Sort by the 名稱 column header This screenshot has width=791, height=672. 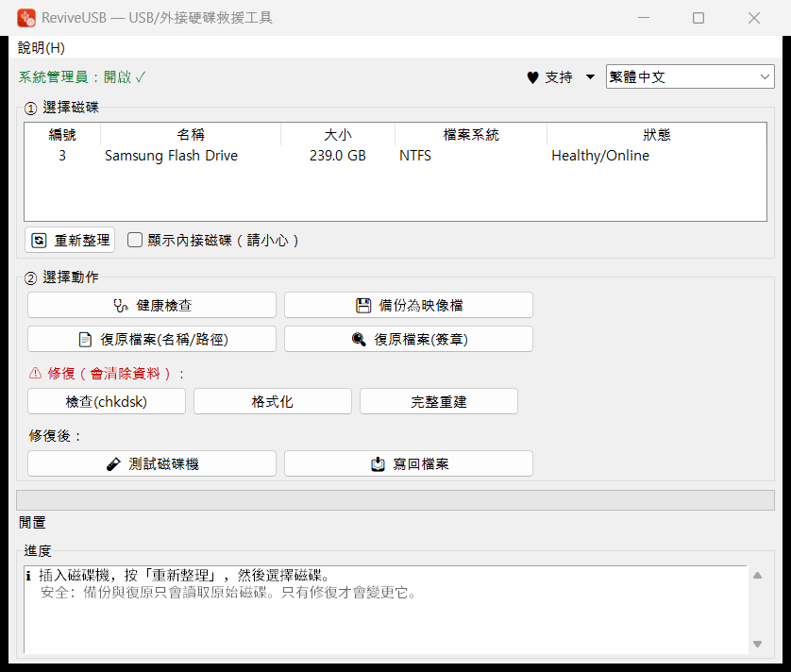pos(191,135)
